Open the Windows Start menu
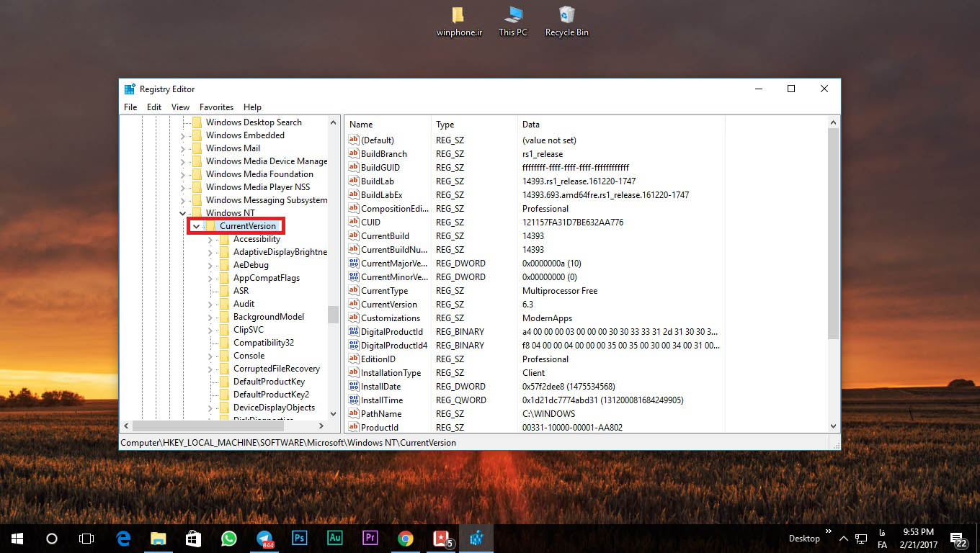 (x=17, y=538)
